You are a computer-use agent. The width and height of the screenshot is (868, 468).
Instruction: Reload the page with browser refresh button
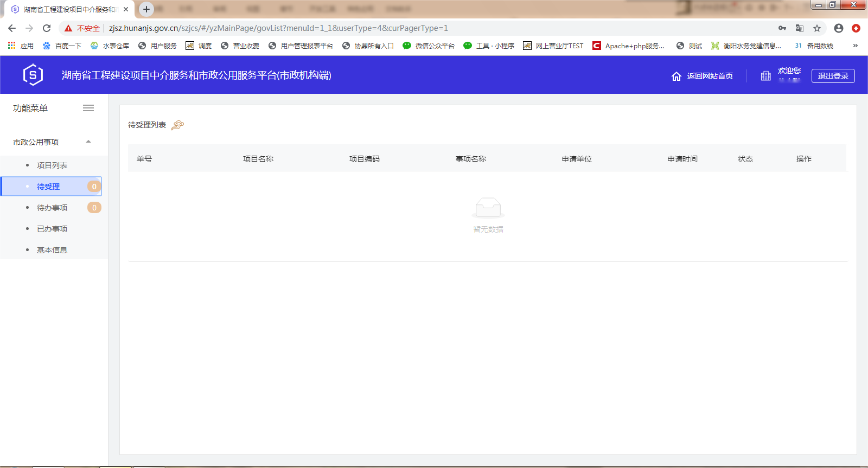[47, 28]
